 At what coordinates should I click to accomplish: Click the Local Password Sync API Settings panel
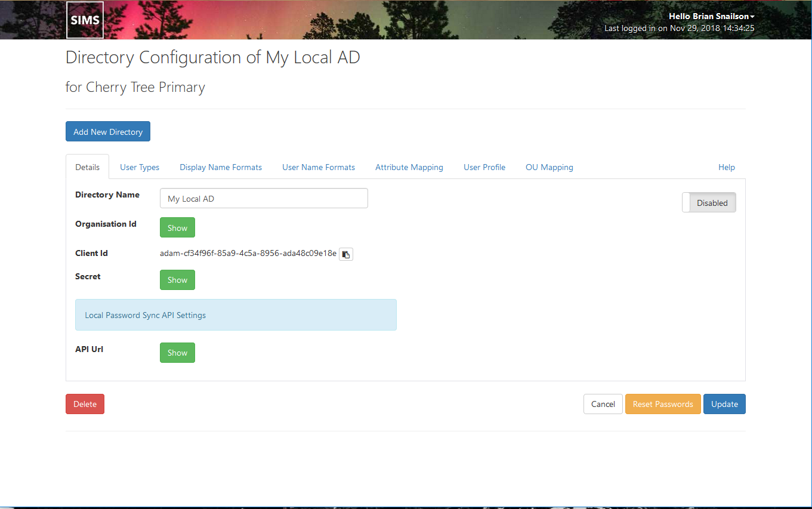pyautogui.click(x=236, y=315)
